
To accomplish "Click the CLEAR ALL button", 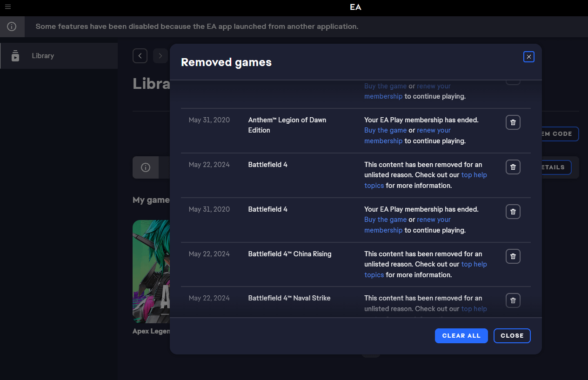I will click(461, 336).
